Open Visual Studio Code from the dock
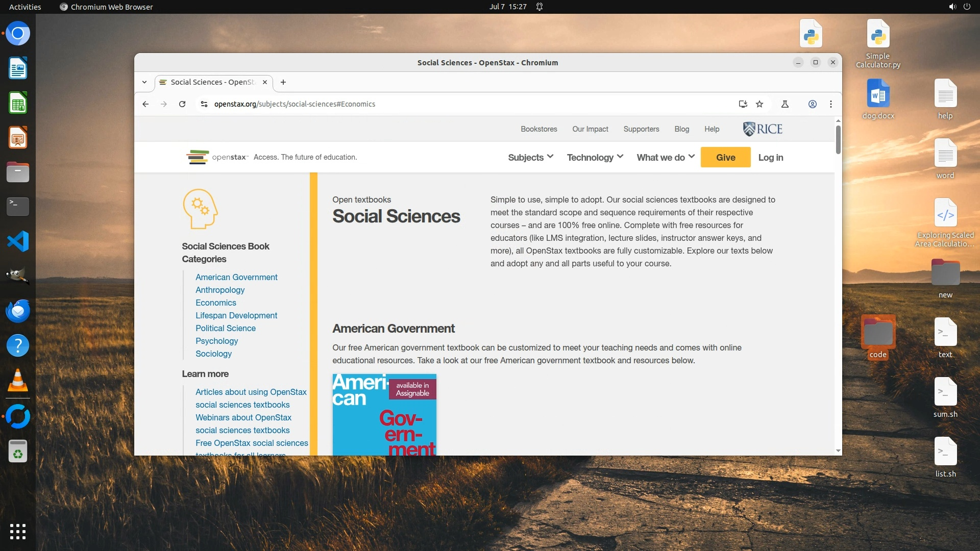This screenshot has width=980, height=551. pos(18,241)
